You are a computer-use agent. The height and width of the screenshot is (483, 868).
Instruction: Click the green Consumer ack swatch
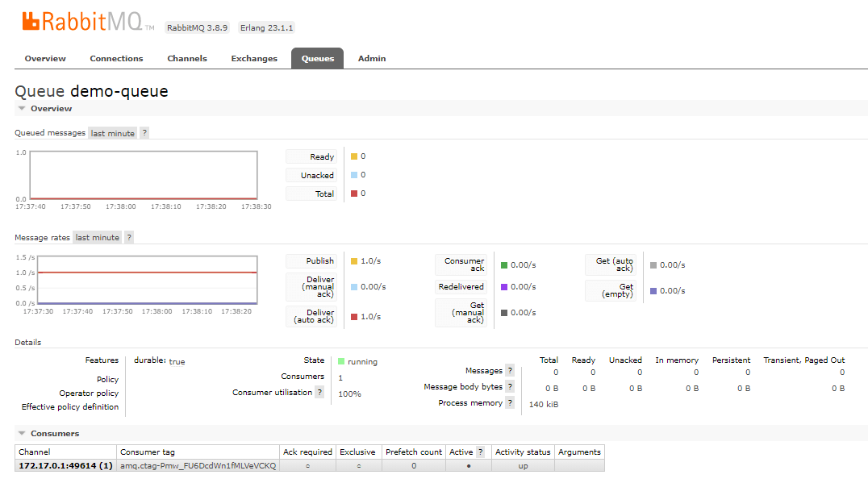pos(504,265)
